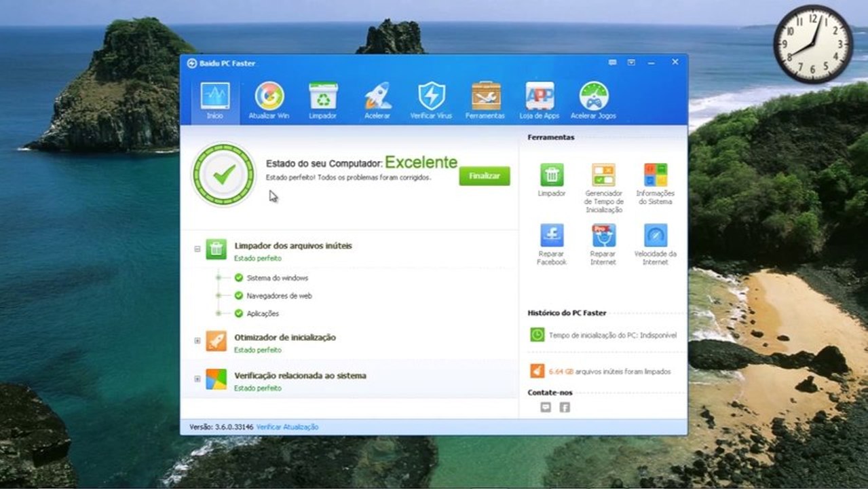Click the Excelente status text

tap(421, 162)
